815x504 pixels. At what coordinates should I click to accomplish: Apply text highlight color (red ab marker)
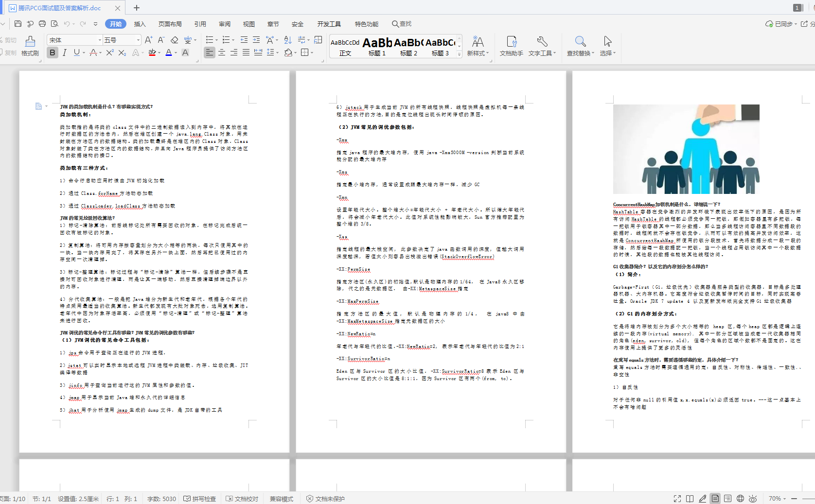click(152, 52)
